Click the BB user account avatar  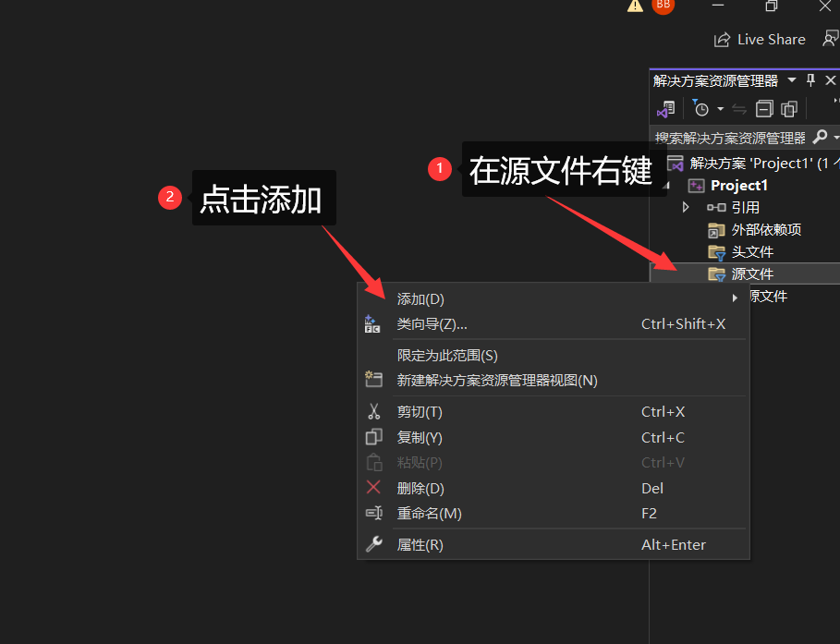coord(663,6)
